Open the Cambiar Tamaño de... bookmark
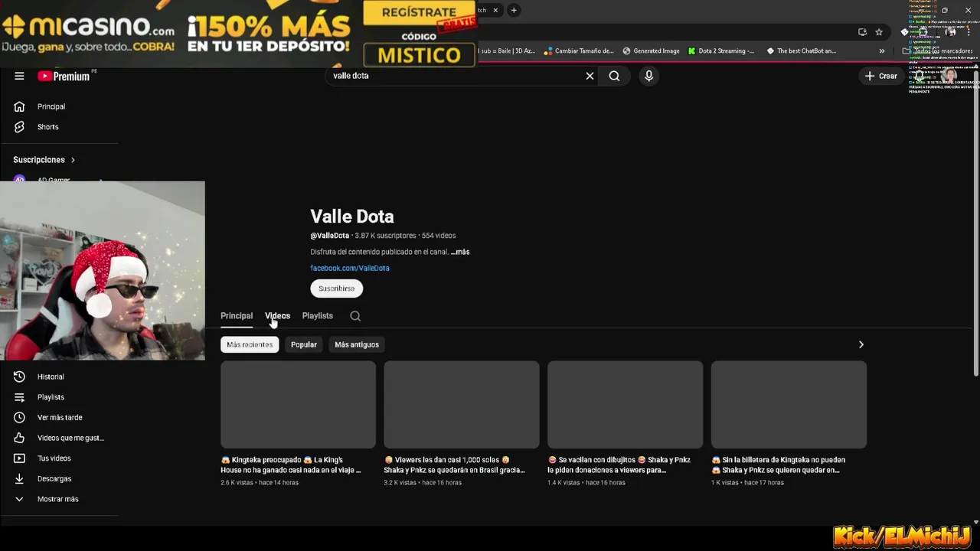Viewport: 980px width, 551px height. coord(579,51)
